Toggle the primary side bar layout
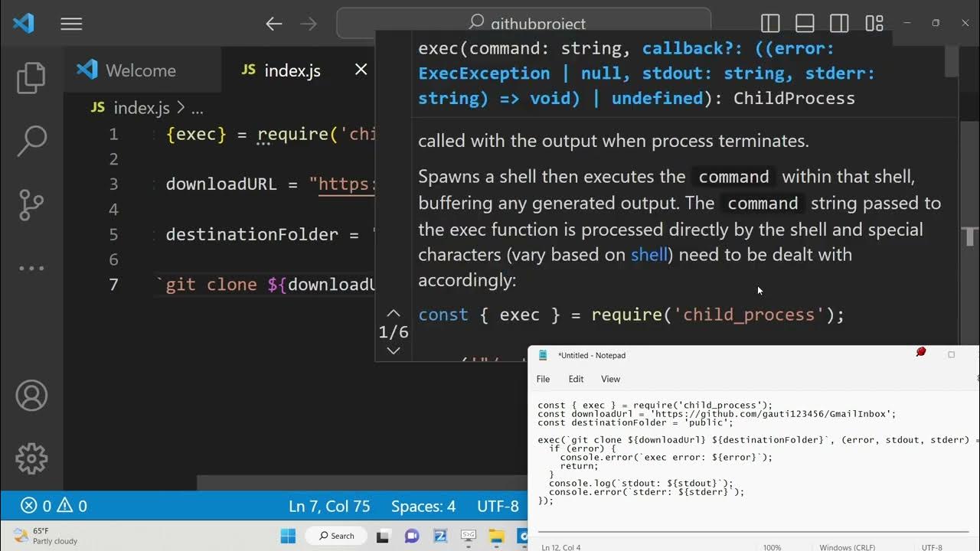980x551 pixels. (x=770, y=24)
